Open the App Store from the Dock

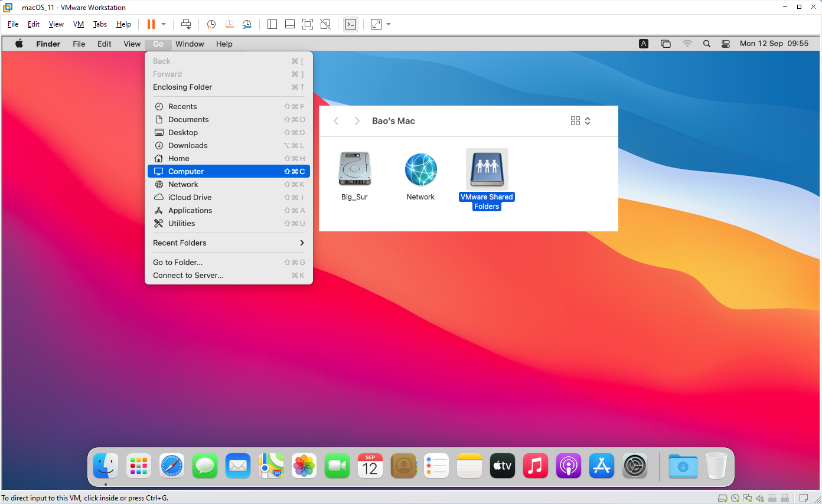[x=602, y=466]
